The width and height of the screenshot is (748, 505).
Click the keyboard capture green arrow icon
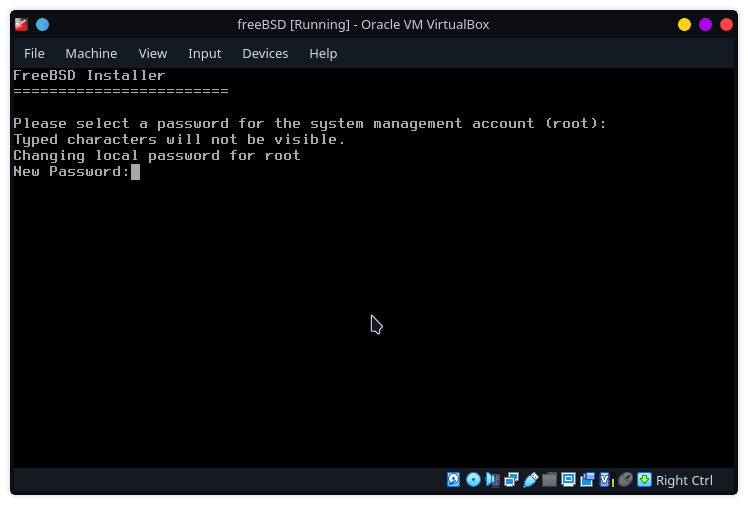[x=644, y=479]
